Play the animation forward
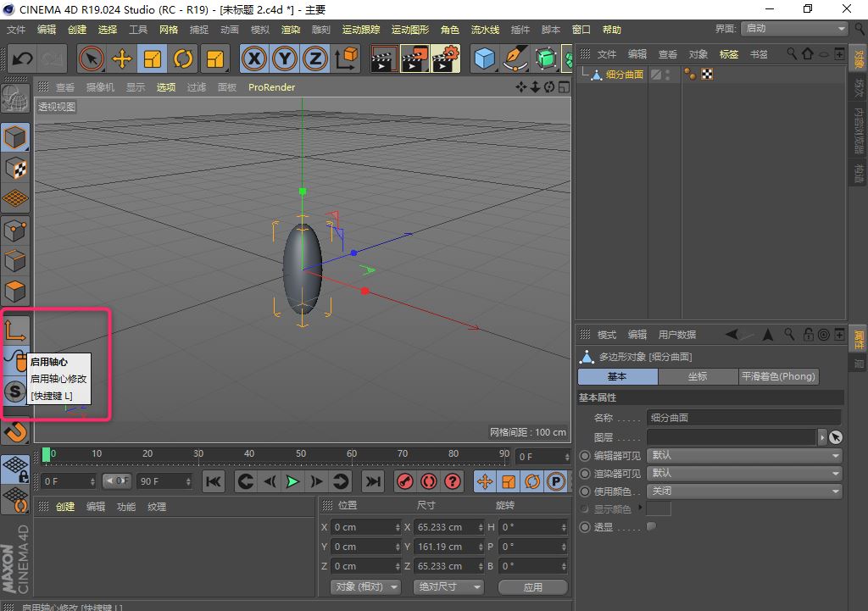This screenshot has width=868, height=611. click(x=292, y=481)
